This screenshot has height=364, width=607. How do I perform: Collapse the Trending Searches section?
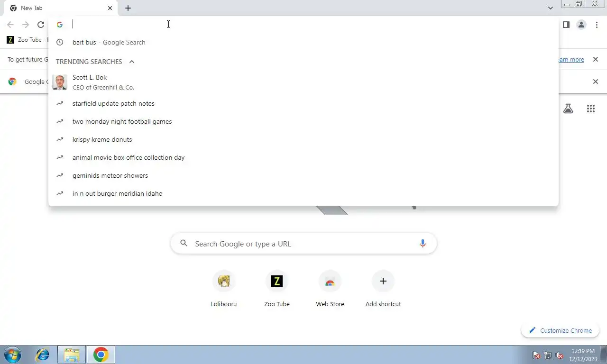(x=132, y=62)
